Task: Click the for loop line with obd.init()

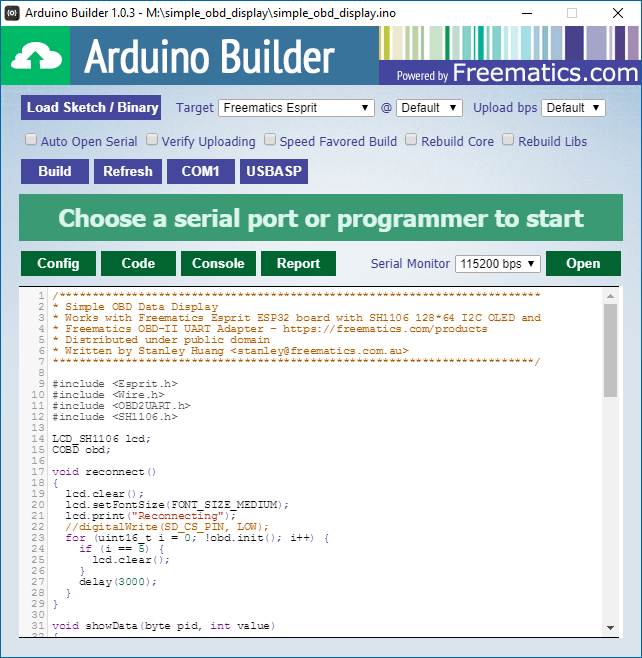Action: [197, 538]
